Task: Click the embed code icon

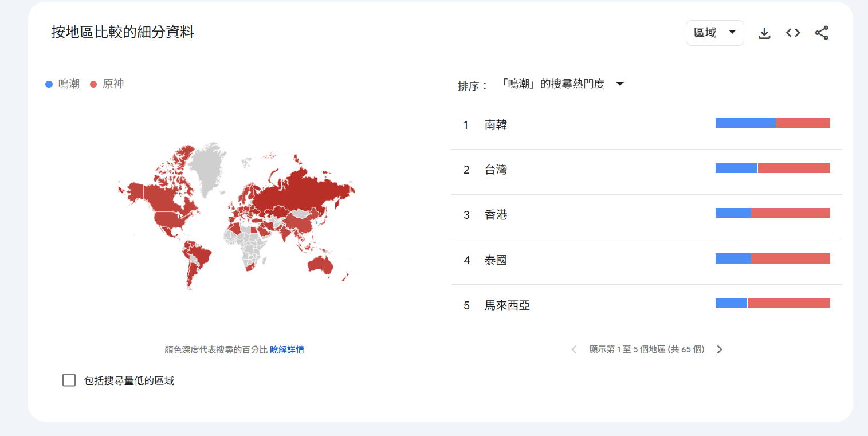Action: [x=793, y=33]
